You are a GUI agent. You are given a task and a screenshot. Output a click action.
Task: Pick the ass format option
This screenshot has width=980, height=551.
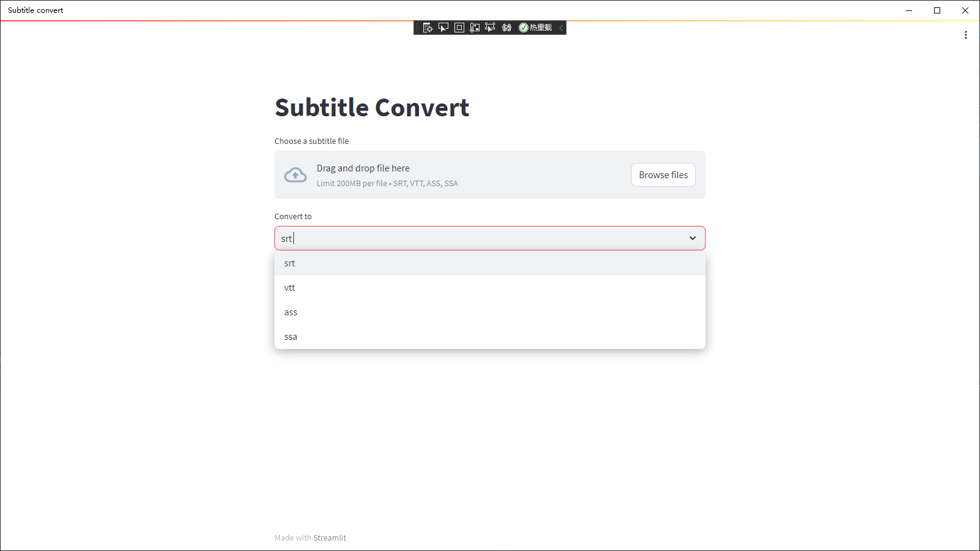pyautogui.click(x=291, y=312)
